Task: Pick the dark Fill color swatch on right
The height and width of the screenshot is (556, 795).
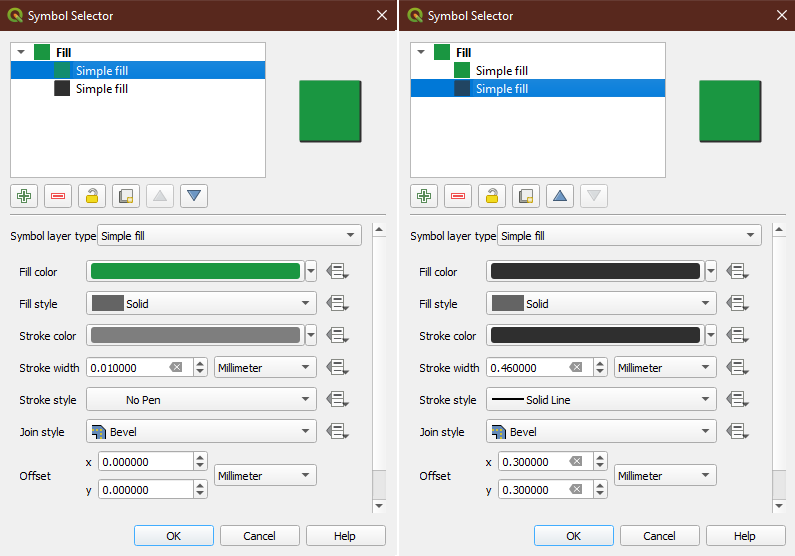Action: point(595,271)
